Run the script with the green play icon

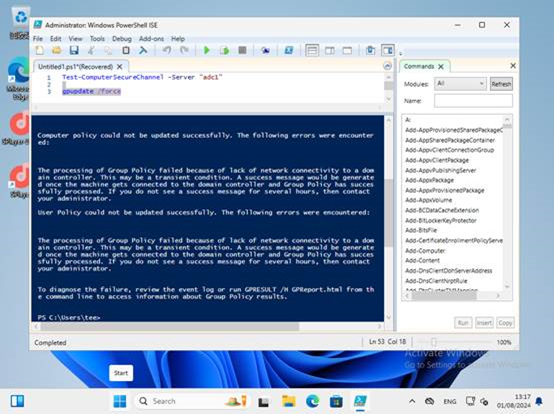coord(206,50)
